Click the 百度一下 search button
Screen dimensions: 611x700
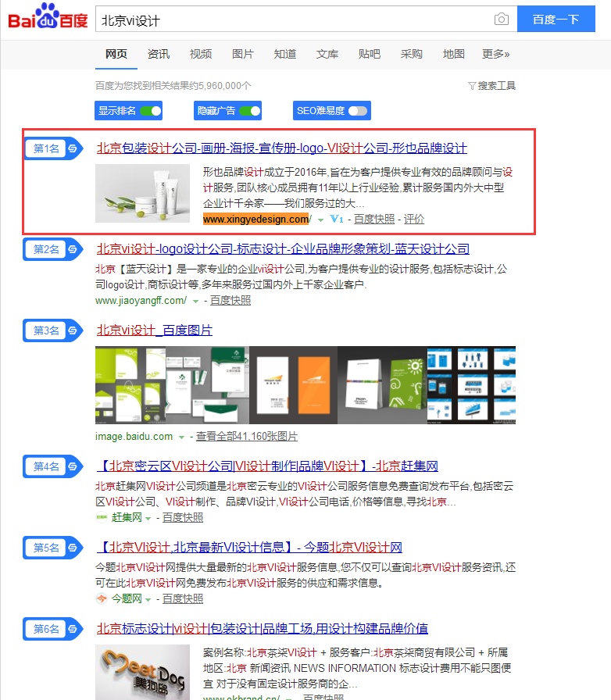click(x=556, y=20)
